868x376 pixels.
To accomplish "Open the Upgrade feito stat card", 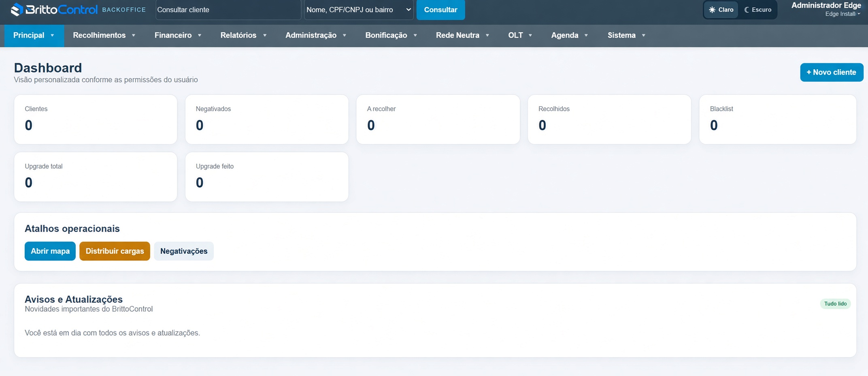I will (x=267, y=177).
